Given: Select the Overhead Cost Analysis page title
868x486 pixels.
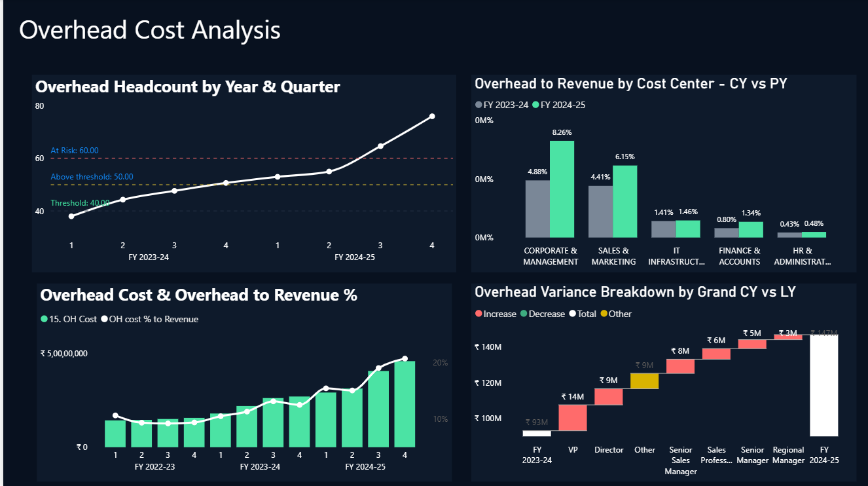Looking at the screenshot, I should point(150,30).
